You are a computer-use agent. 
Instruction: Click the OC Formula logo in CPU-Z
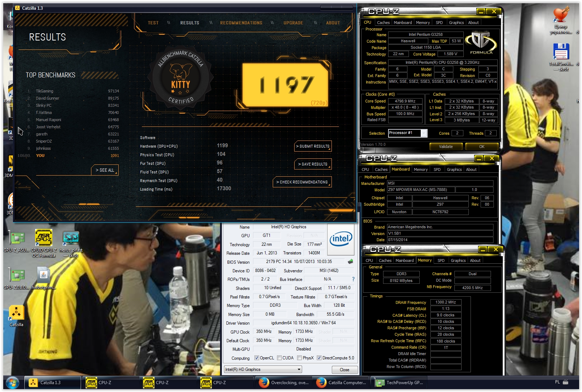pos(481,42)
